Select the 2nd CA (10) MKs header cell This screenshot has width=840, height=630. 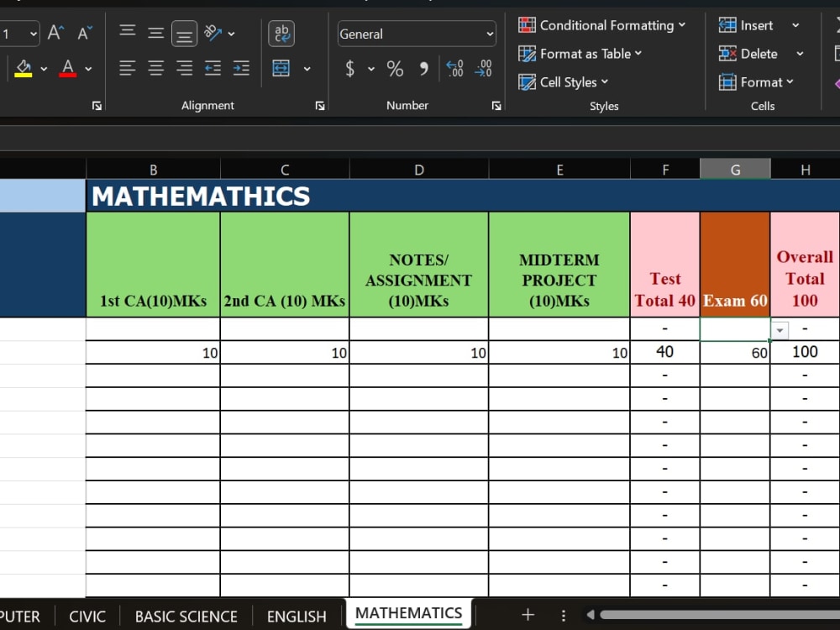coord(285,265)
